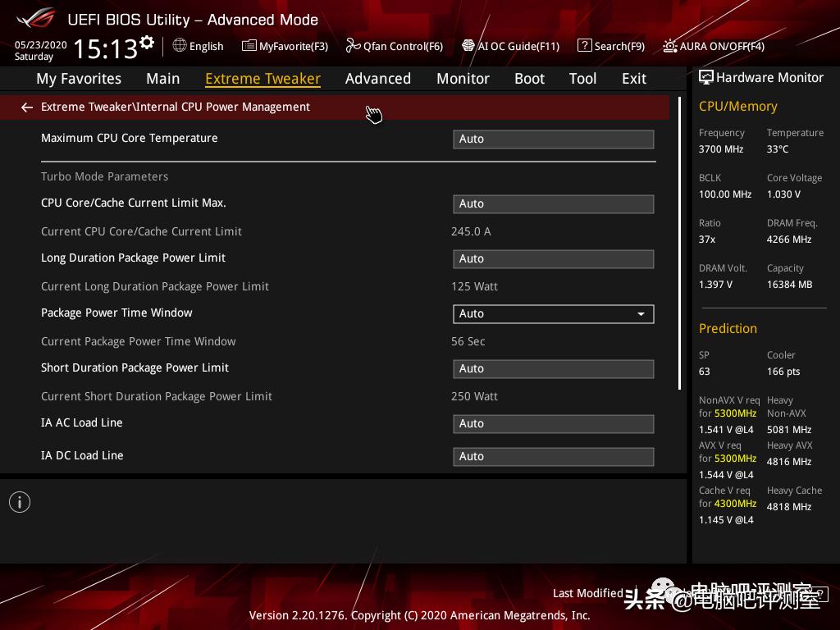
Task: Edit CPU Core/Cache Current Limit Max. field
Action: (x=554, y=204)
